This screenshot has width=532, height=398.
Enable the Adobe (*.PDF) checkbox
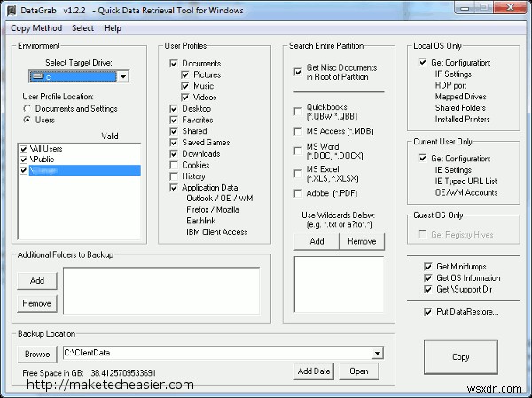[298, 193]
